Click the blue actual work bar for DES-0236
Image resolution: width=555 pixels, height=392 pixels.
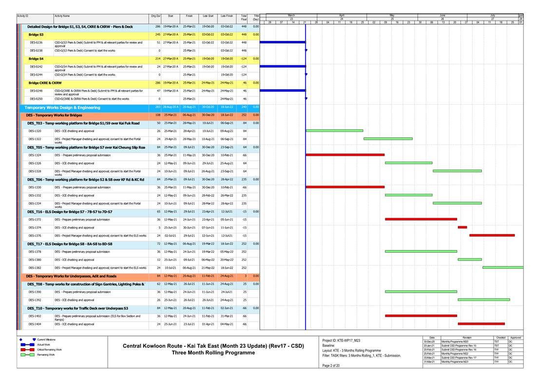[283, 42]
